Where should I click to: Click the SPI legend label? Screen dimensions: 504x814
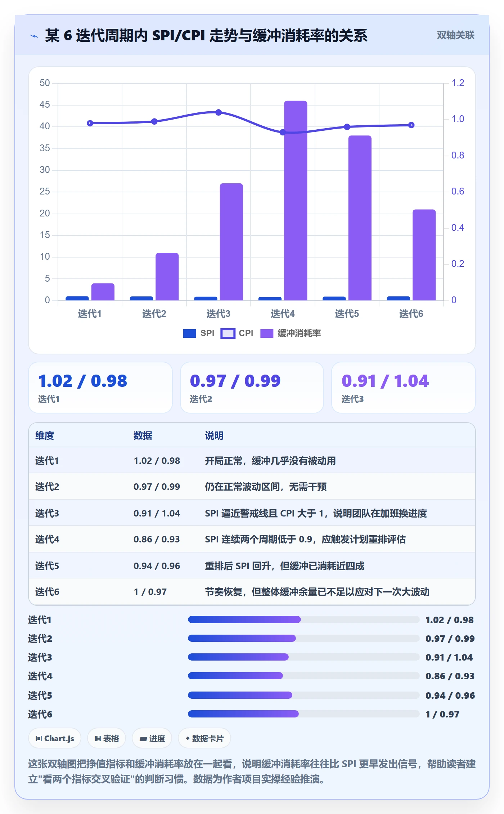[207, 333]
